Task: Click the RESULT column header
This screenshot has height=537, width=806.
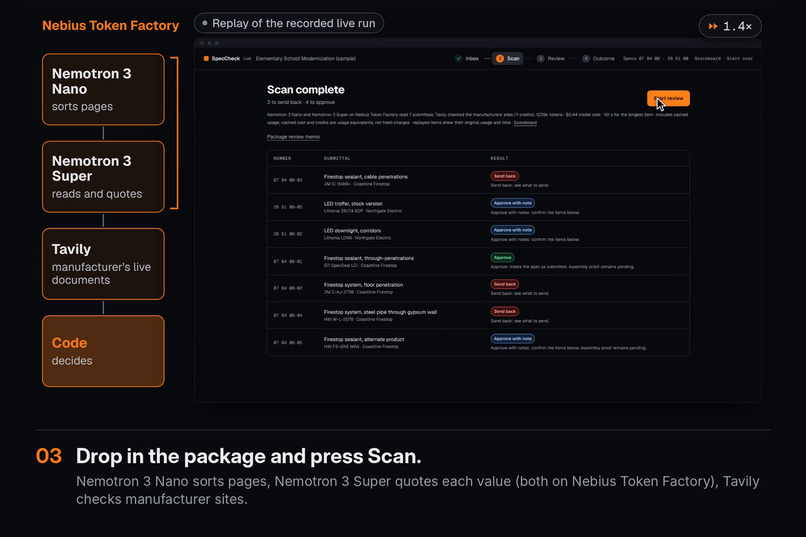Action: (x=499, y=158)
